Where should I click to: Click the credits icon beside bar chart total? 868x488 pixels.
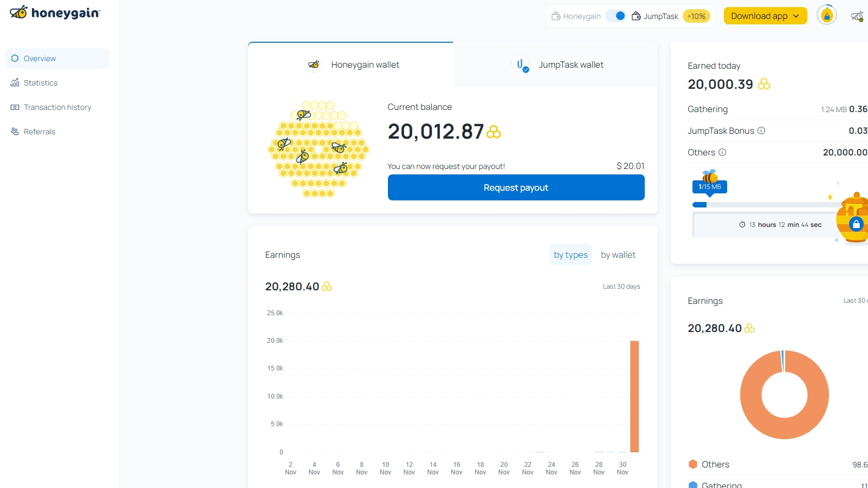[327, 287]
